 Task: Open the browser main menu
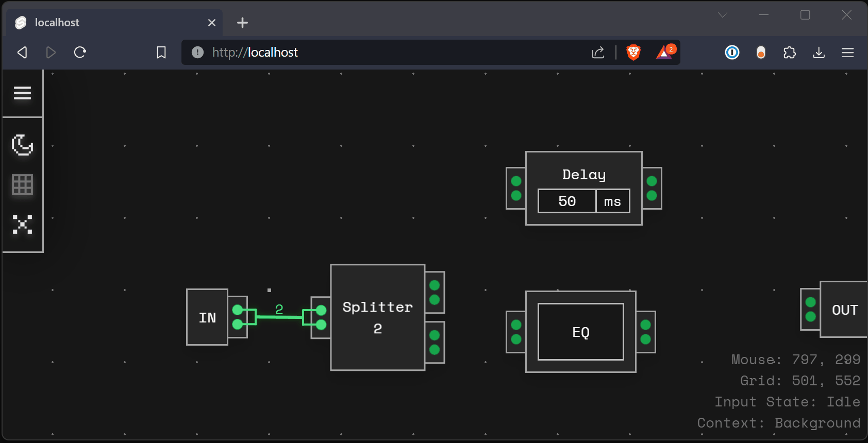pyautogui.click(x=847, y=53)
